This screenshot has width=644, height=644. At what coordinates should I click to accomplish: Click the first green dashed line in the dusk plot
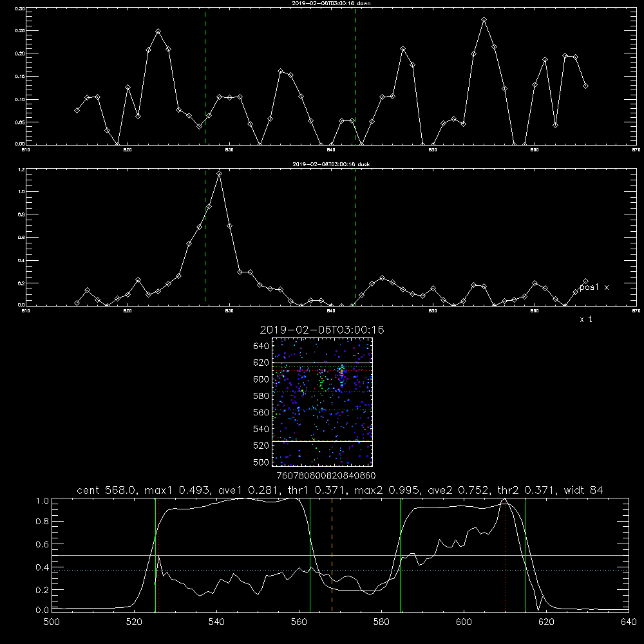pyautogui.click(x=205, y=238)
